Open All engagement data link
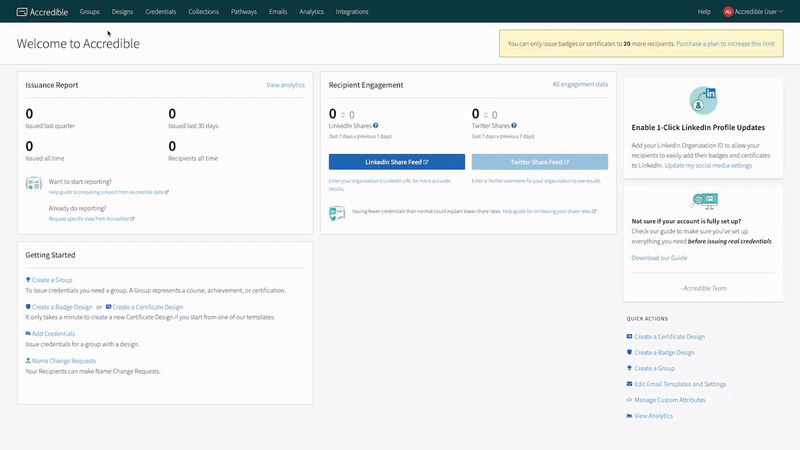This screenshot has height=450, width=800. coord(580,84)
